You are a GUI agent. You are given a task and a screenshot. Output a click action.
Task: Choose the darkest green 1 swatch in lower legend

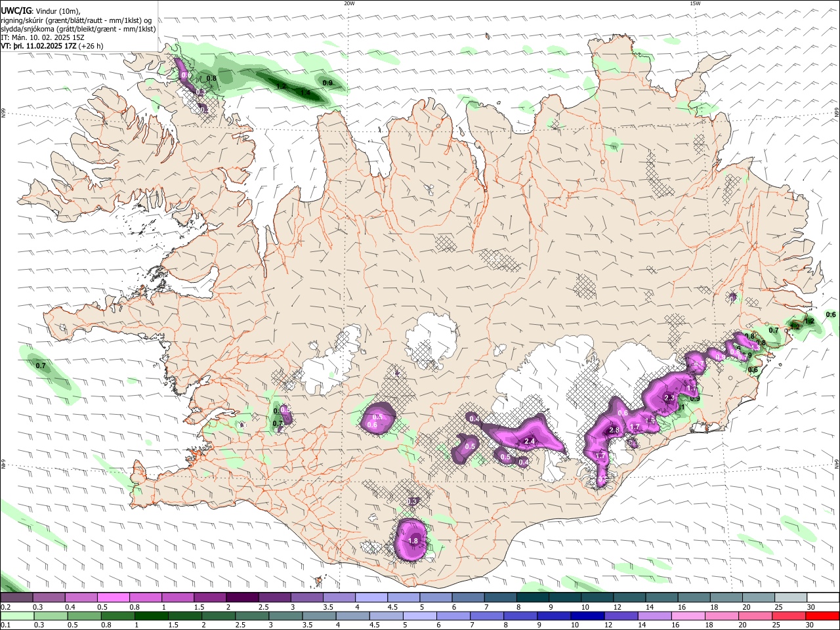151,616
